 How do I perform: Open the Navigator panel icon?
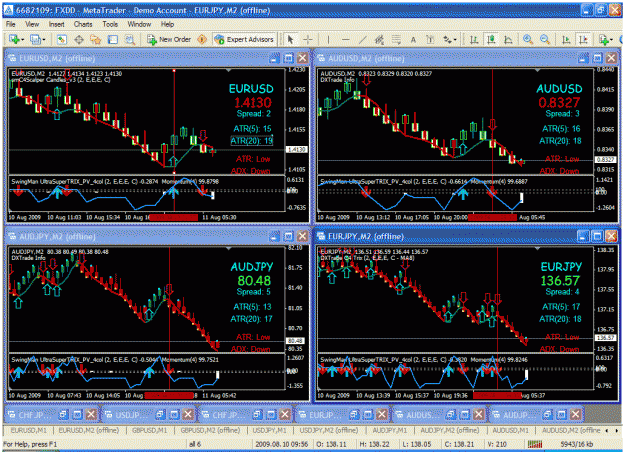[x=96, y=39]
